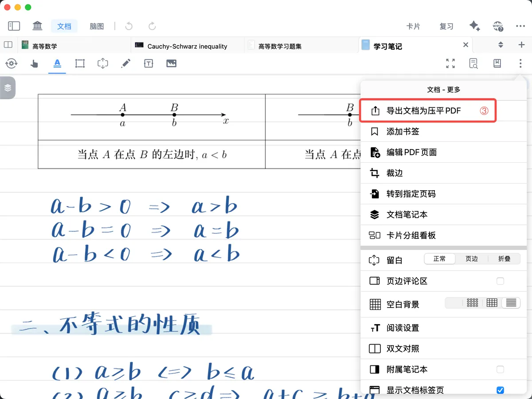
Task: Click the split view icon left of tabs
Action: point(8,45)
